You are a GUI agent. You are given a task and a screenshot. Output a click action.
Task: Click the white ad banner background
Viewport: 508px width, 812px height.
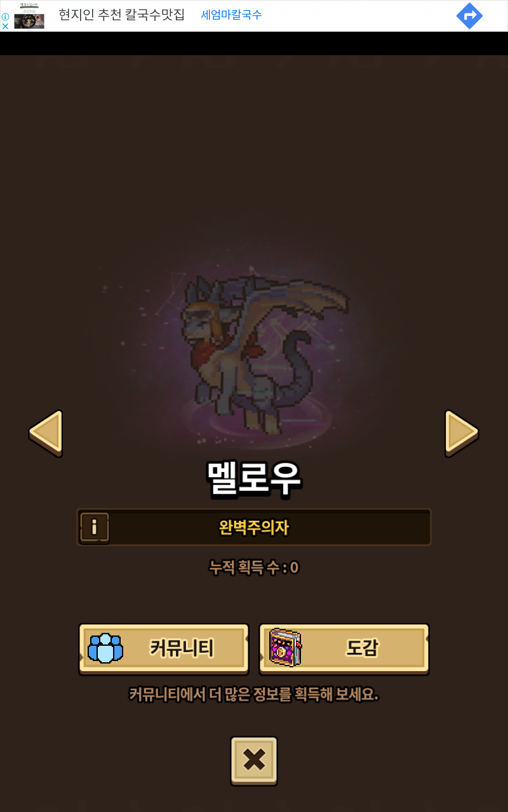[x=356, y=16]
